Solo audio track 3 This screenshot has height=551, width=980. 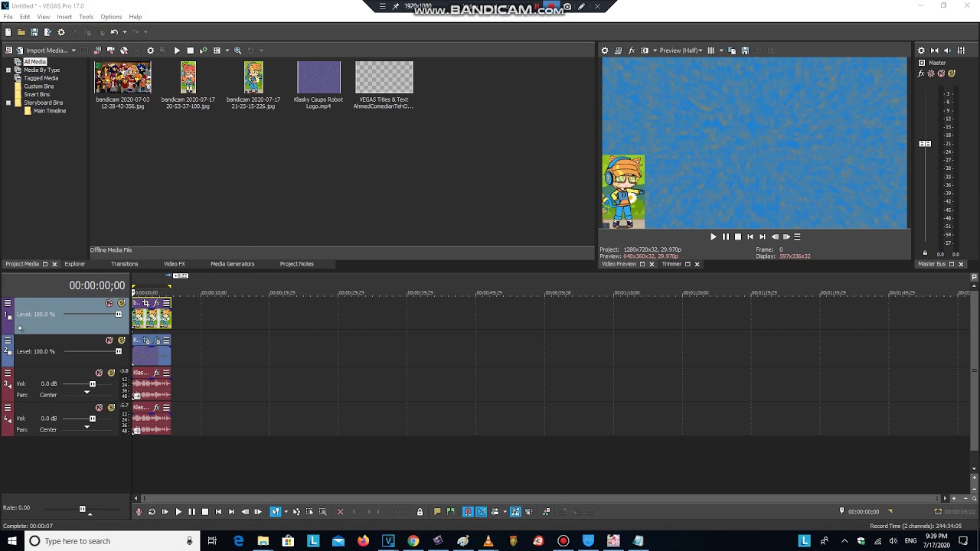click(111, 373)
